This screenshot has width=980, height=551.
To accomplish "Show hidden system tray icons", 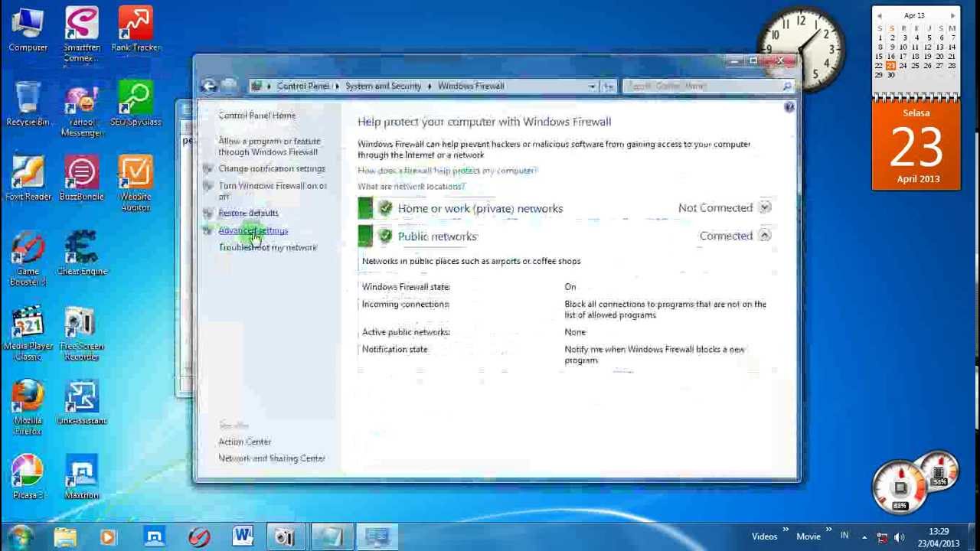I will click(864, 537).
